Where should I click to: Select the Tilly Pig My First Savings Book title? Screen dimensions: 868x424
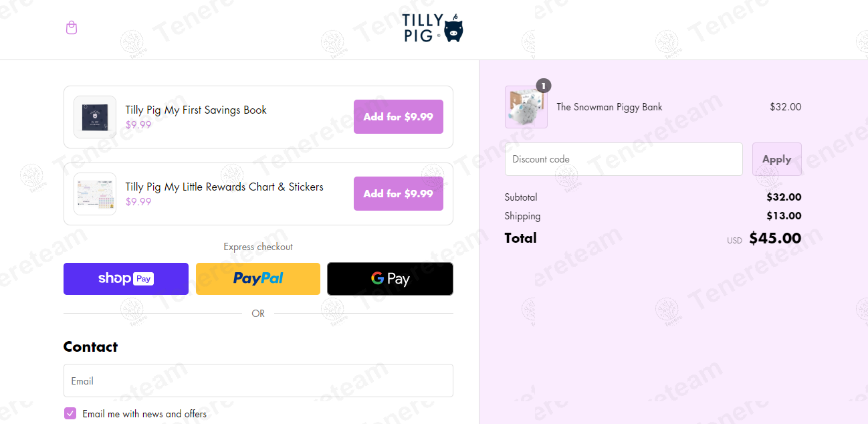(196, 110)
